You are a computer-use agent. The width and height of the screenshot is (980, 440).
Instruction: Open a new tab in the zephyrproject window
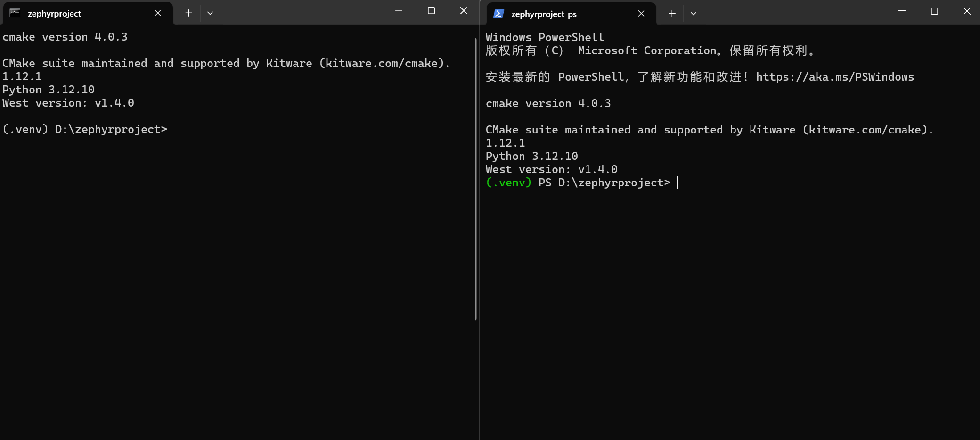pyautogui.click(x=188, y=13)
